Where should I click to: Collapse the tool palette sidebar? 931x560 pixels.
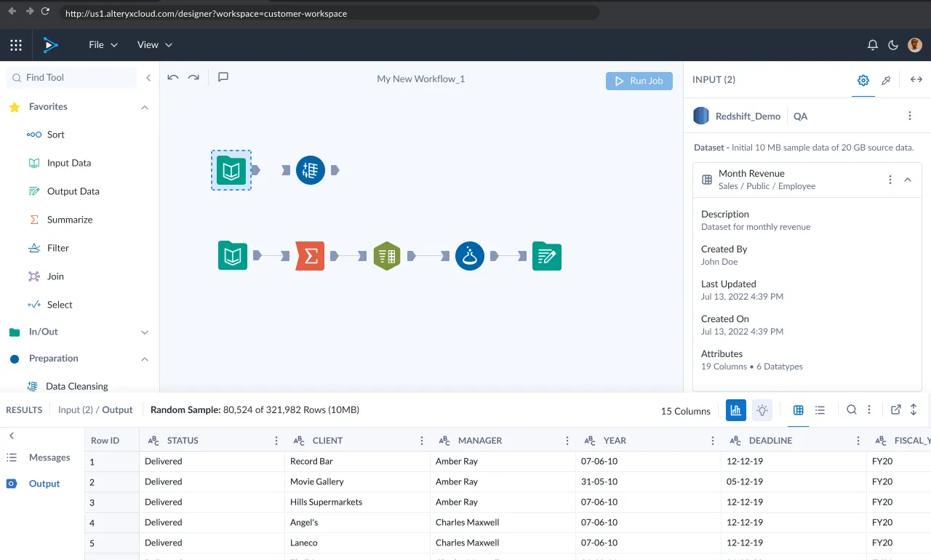click(148, 78)
